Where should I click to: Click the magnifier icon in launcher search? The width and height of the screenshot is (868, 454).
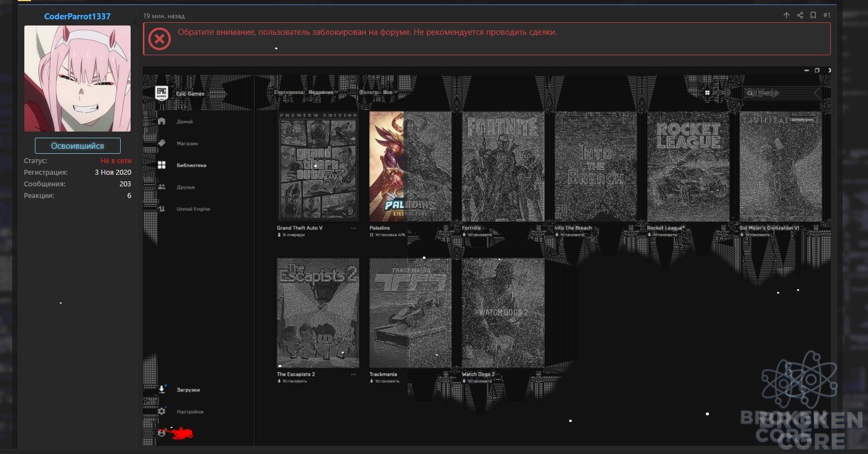(750, 93)
